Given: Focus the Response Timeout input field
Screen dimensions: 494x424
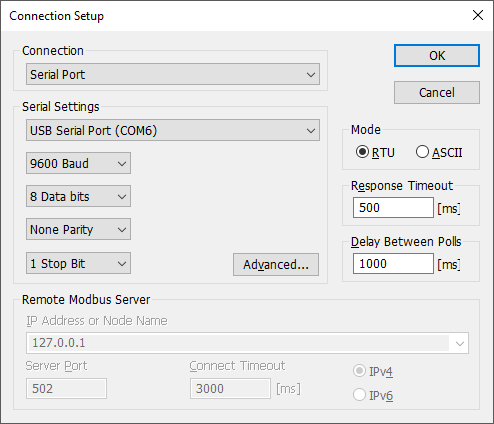Looking at the screenshot, I should (x=393, y=207).
